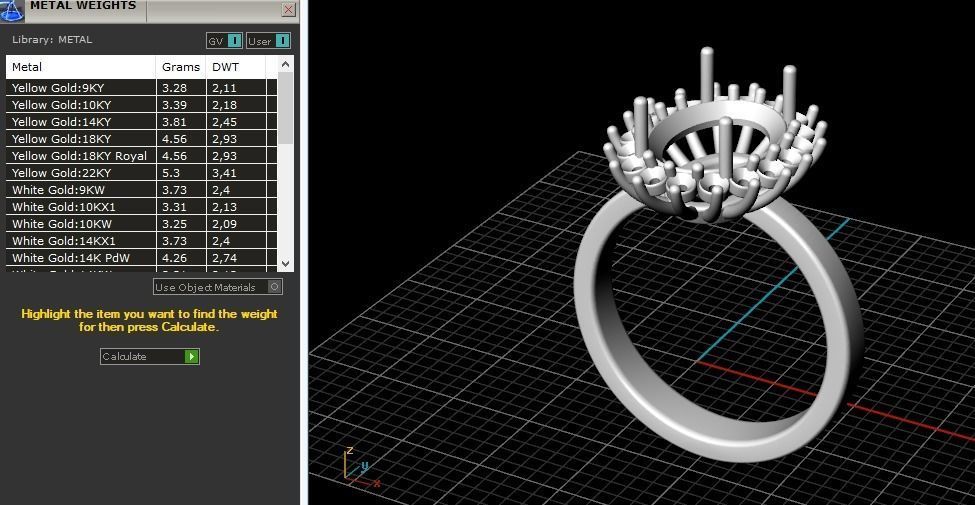Select White Gold:9KW row
975x505 pixels.
pos(142,190)
